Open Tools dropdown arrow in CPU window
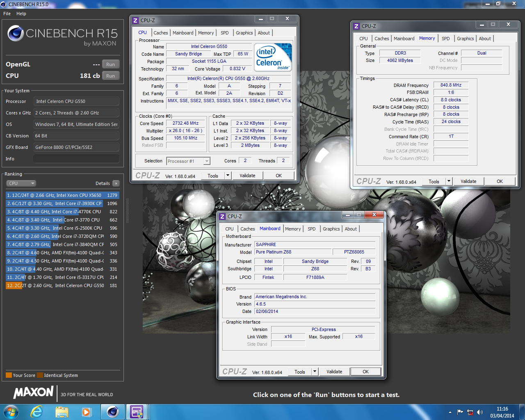Viewport: 525px width, 420px height. click(228, 176)
